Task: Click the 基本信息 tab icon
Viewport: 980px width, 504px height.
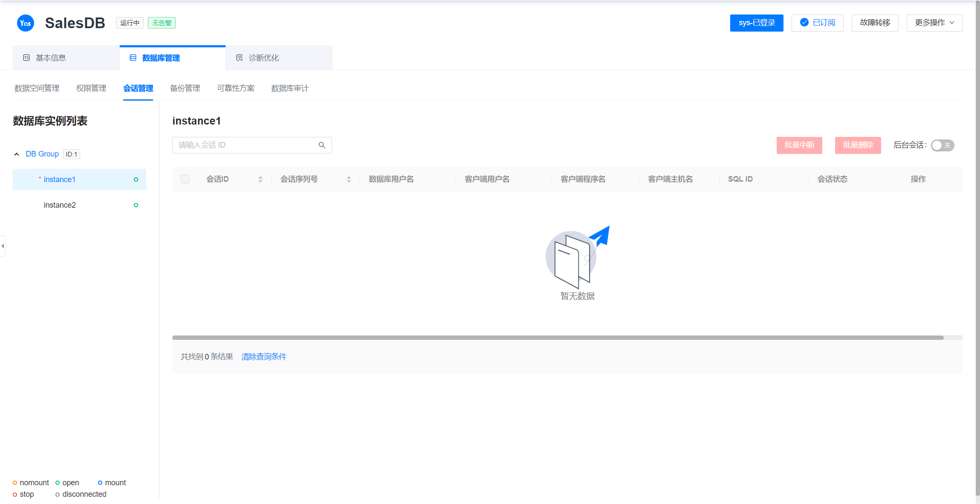Action: (x=26, y=58)
